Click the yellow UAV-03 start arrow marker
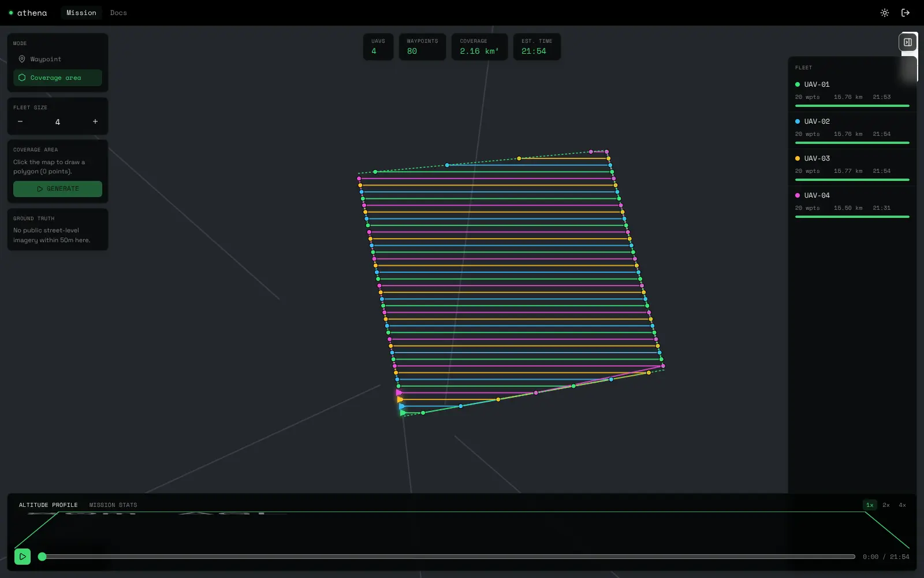Viewport: 924px width, 578px height. (400, 399)
